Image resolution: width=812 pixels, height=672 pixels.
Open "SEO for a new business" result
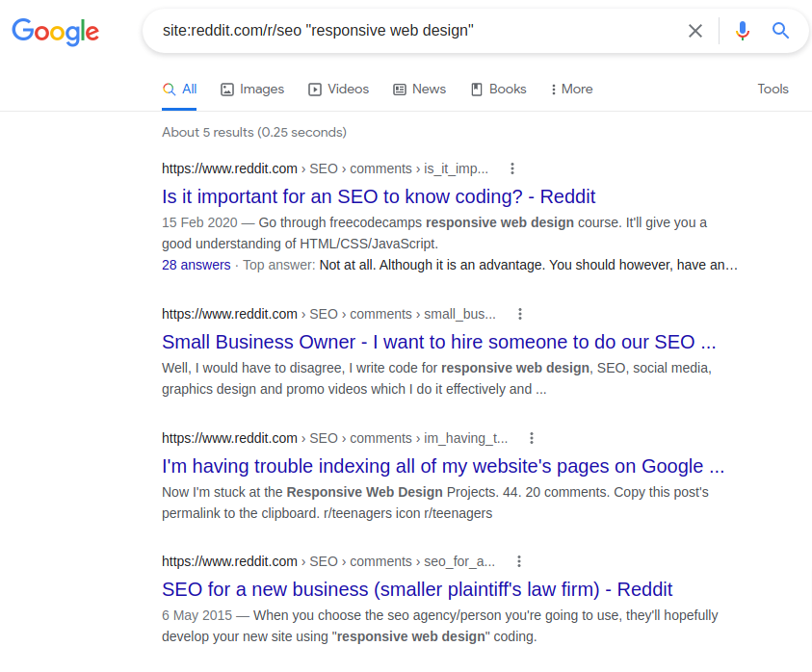pyautogui.click(x=417, y=589)
